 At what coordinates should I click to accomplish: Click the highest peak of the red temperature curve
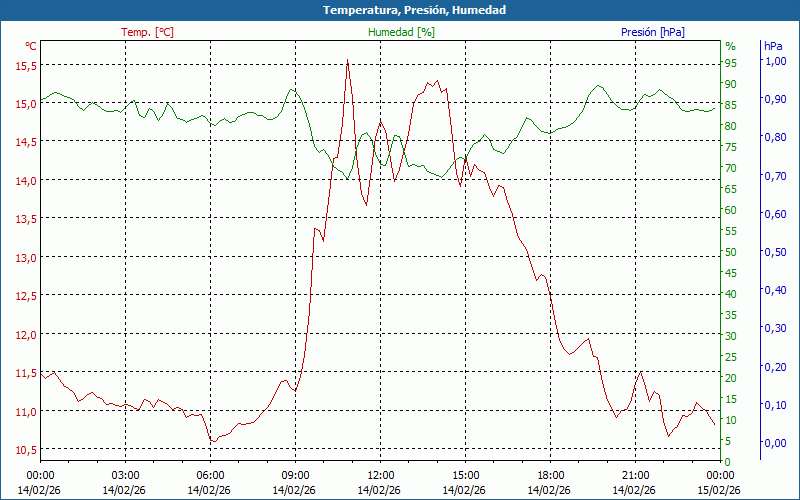347,61
